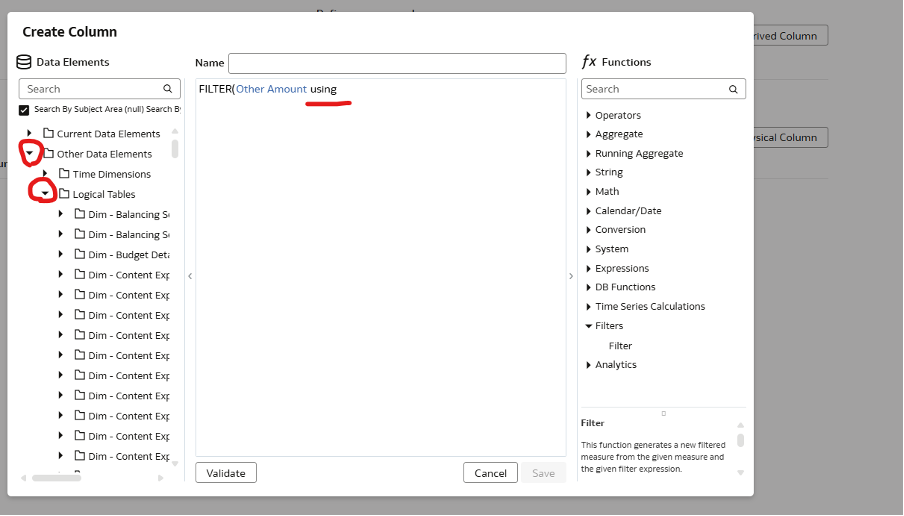Click the Functions search magnifier icon
Viewport: 904px width, 516px height.
coord(733,89)
